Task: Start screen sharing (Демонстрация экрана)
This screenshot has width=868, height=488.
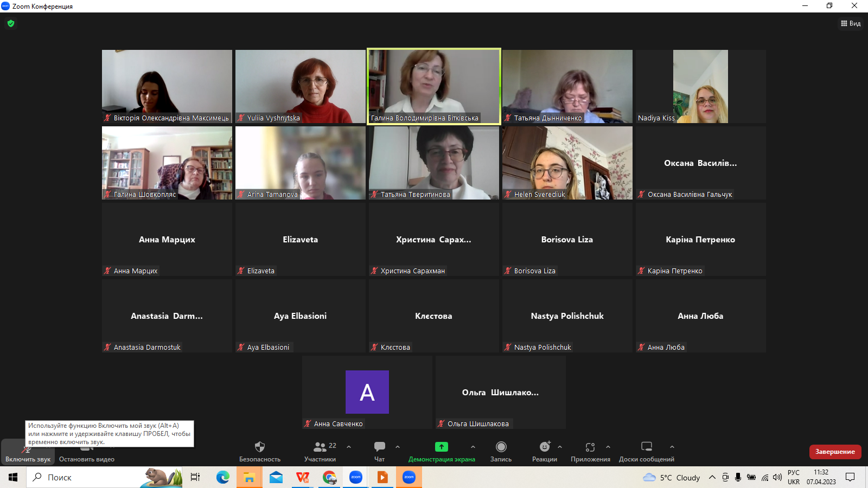Action: click(441, 447)
